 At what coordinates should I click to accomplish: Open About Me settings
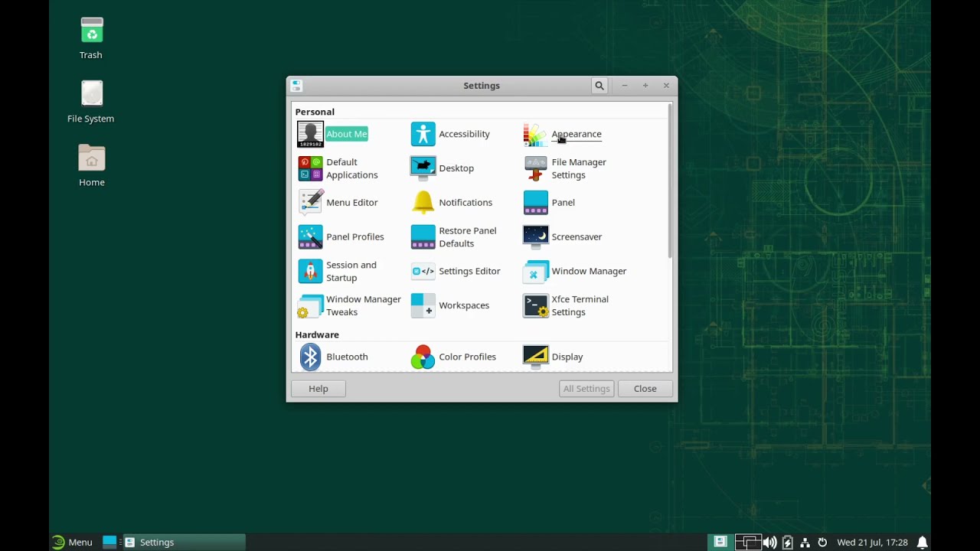point(333,134)
